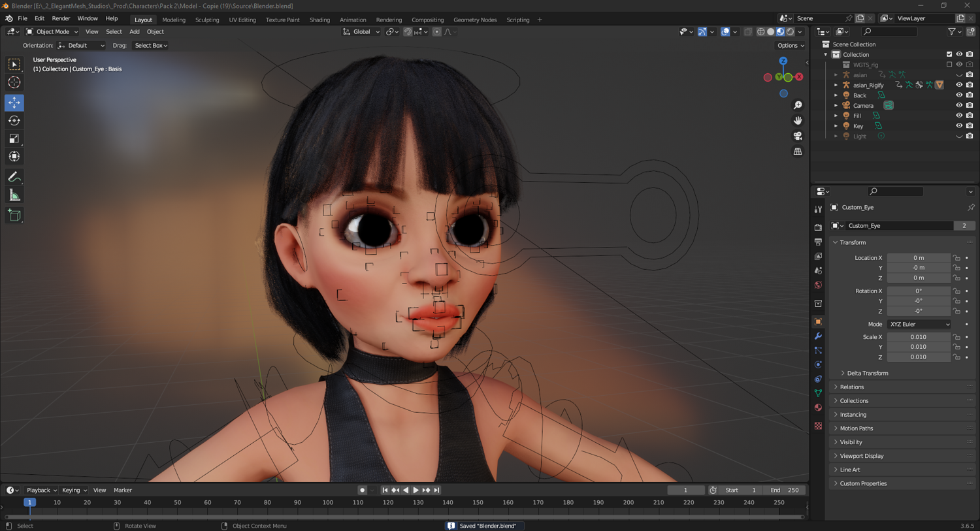Activate the Rotate tool
Image resolution: width=980 pixels, height=531 pixels.
tap(14, 120)
